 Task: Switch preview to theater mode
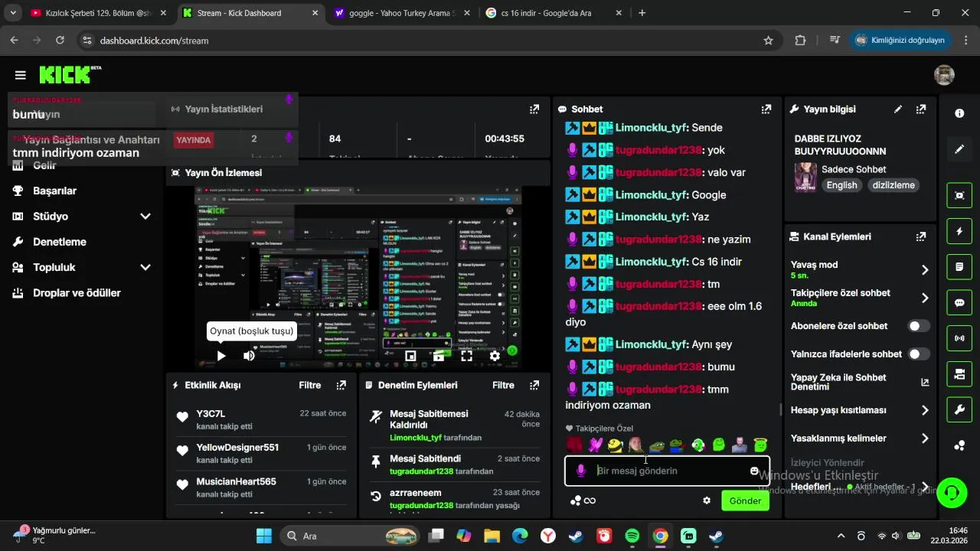tap(439, 356)
